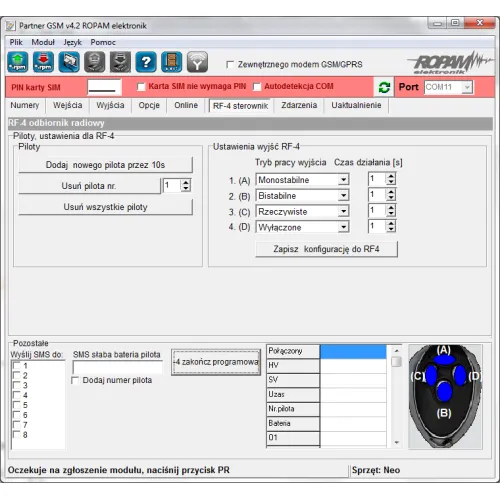Open the blue help question mark icon
The image size is (500, 500).
146,62
